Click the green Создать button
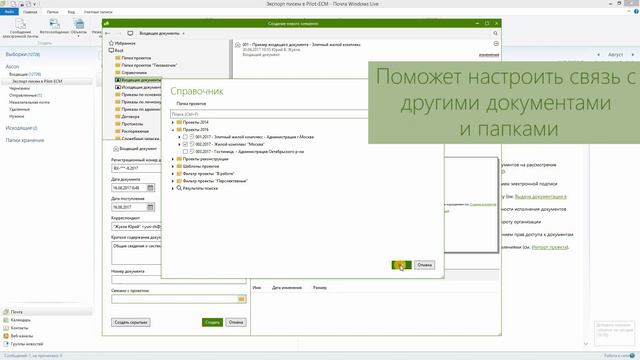This screenshot has height=360, width=640. pos(212,322)
